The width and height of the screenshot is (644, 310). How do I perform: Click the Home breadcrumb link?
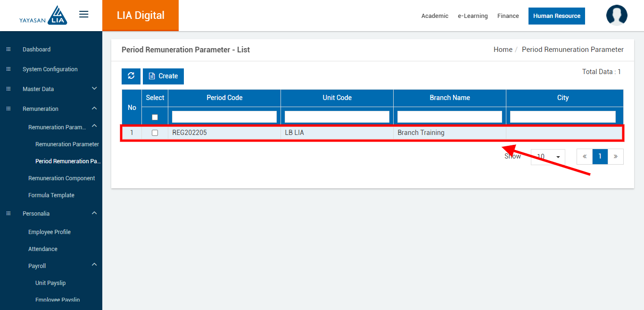coord(503,50)
